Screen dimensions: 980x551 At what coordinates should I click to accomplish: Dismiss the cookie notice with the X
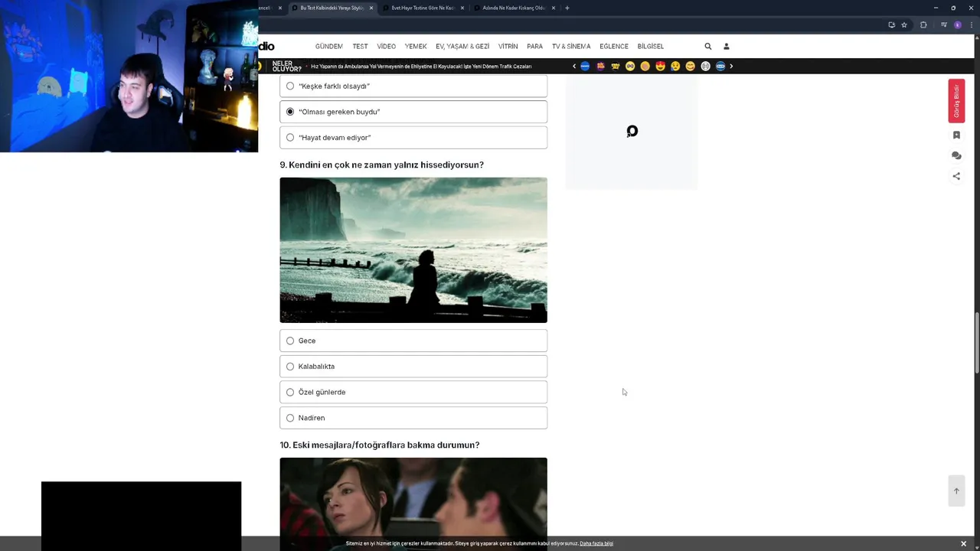click(963, 543)
